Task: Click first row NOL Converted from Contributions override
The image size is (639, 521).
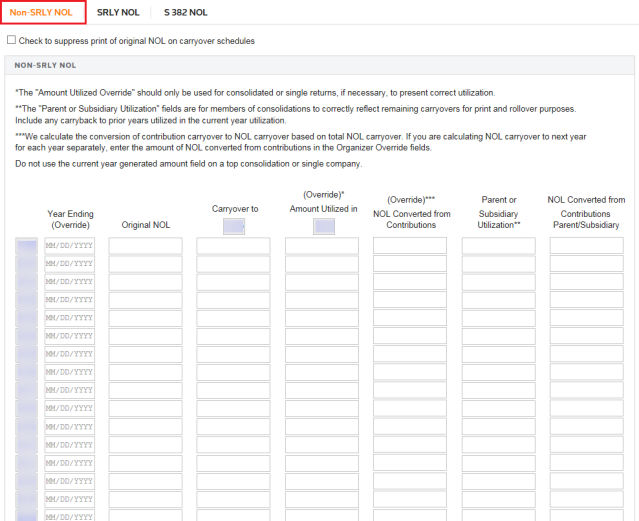Action: tap(410, 246)
